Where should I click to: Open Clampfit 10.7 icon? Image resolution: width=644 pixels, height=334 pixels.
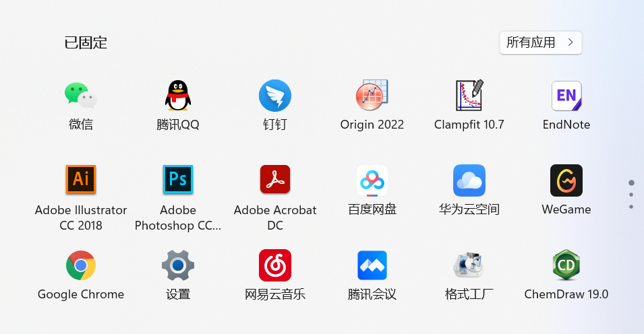[469, 95]
